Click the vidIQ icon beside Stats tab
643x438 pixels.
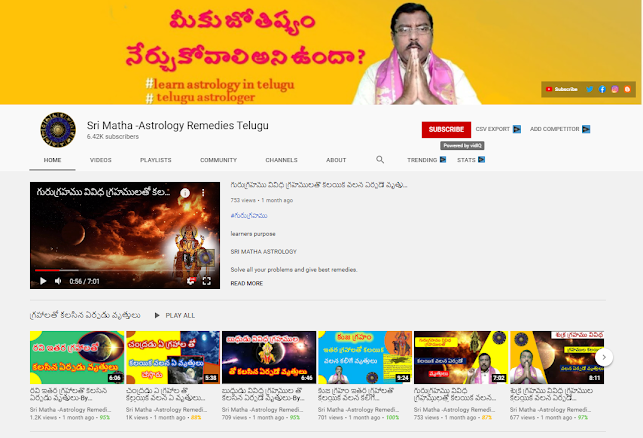point(481,160)
